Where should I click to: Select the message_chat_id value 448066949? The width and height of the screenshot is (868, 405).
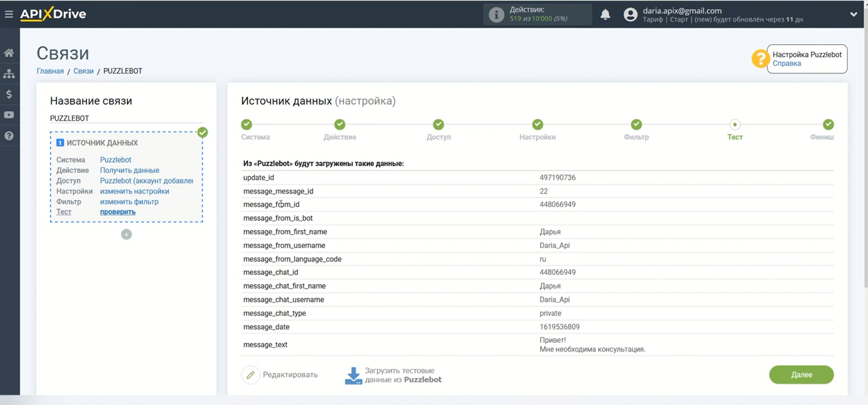[x=558, y=272]
